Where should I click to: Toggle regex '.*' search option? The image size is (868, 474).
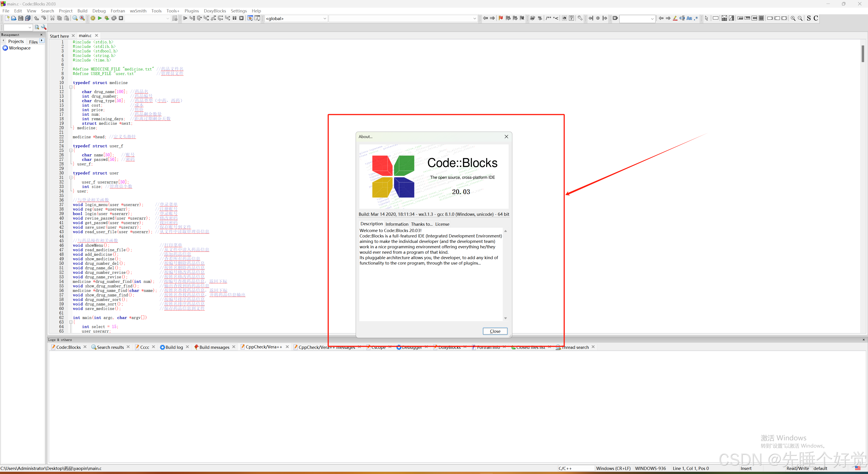[x=696, y=18]
